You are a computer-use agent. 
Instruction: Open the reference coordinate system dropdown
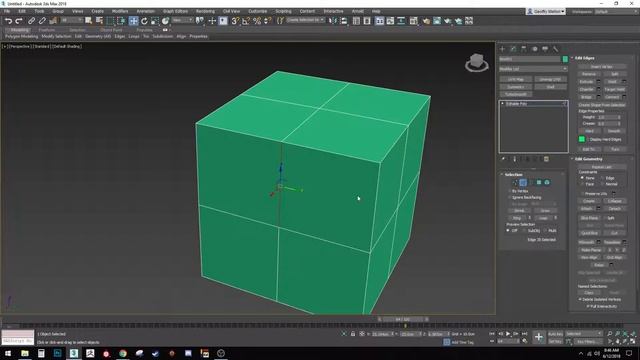coord(182,20)
